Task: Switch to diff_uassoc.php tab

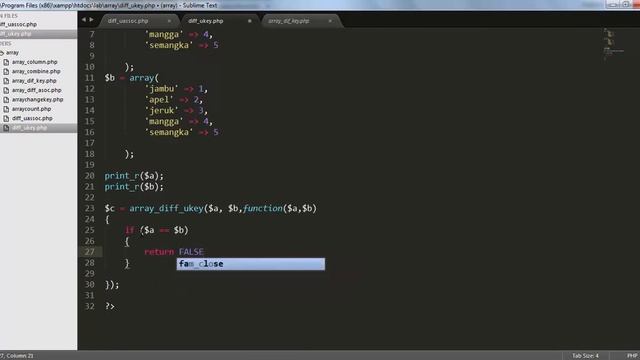Action: coord(128,21)
